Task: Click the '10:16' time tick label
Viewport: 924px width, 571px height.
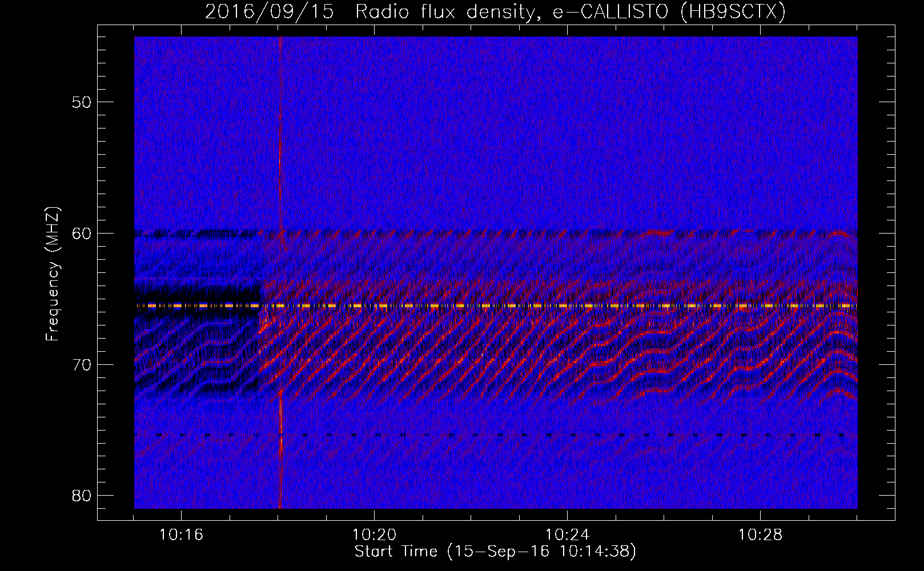Action: (181, 535)
